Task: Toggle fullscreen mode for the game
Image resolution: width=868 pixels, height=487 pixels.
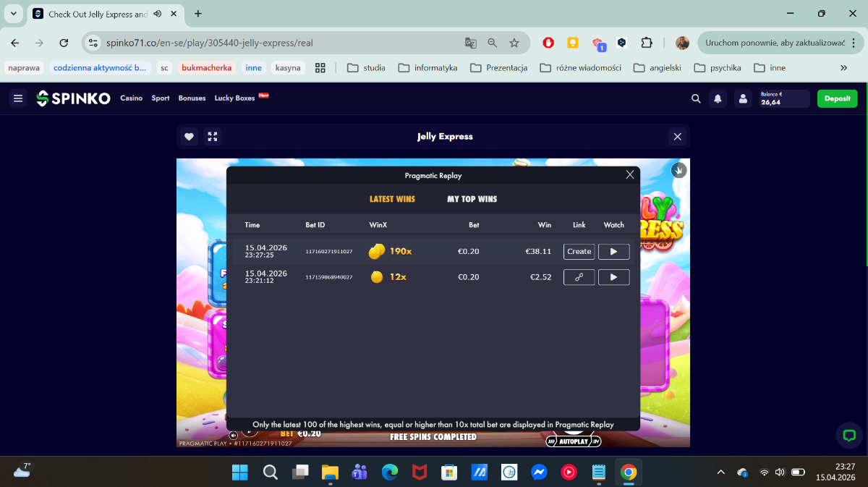Action: [x=212, y=136]
